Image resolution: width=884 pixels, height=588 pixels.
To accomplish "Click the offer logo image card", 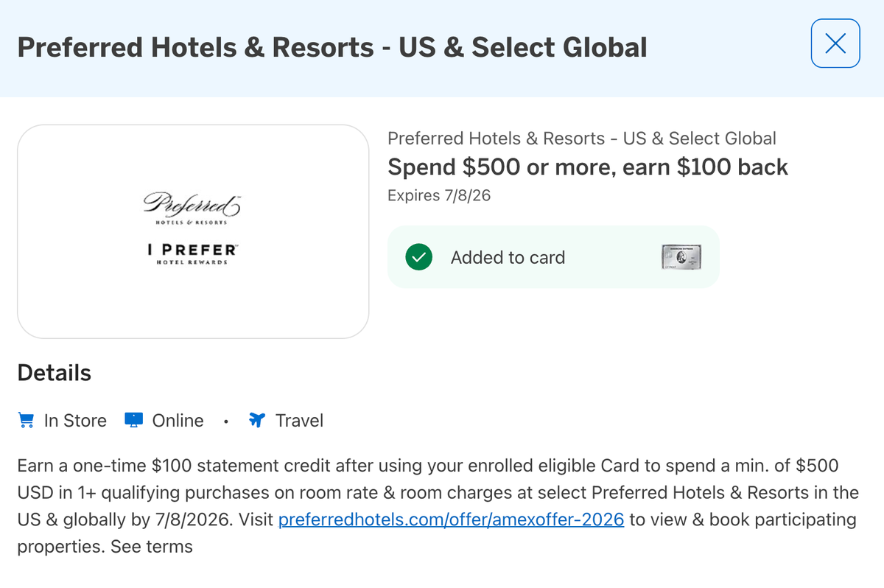I will click(x=193, y=231).
